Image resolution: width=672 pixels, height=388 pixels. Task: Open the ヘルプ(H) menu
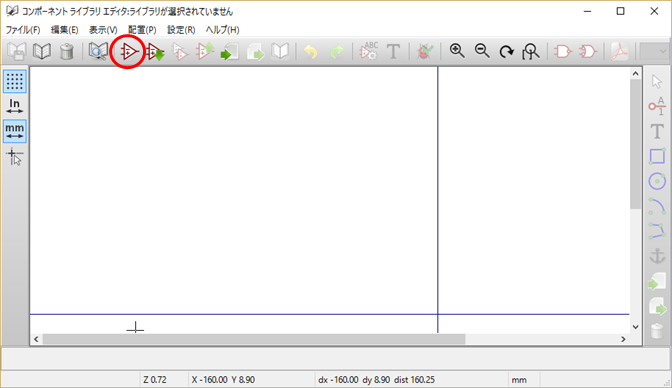point(222,30)
